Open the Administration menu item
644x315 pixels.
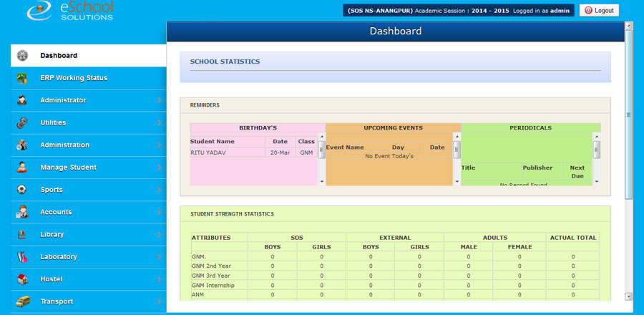tap(64, 145)
